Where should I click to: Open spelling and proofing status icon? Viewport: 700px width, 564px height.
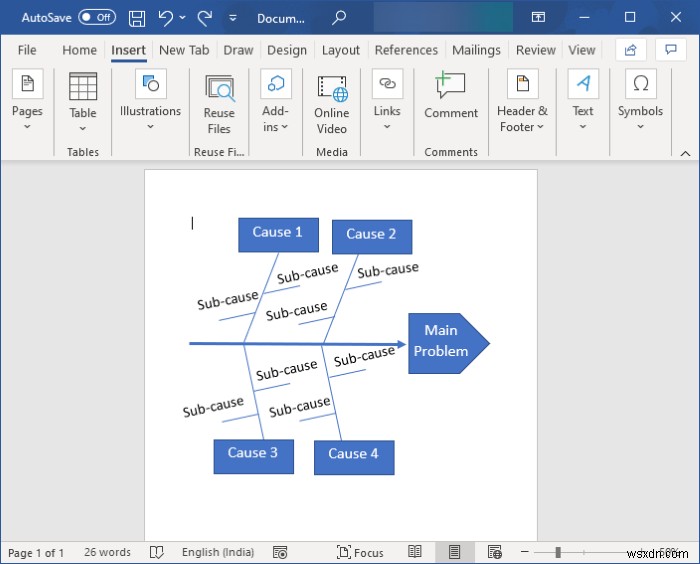[157, 552]
